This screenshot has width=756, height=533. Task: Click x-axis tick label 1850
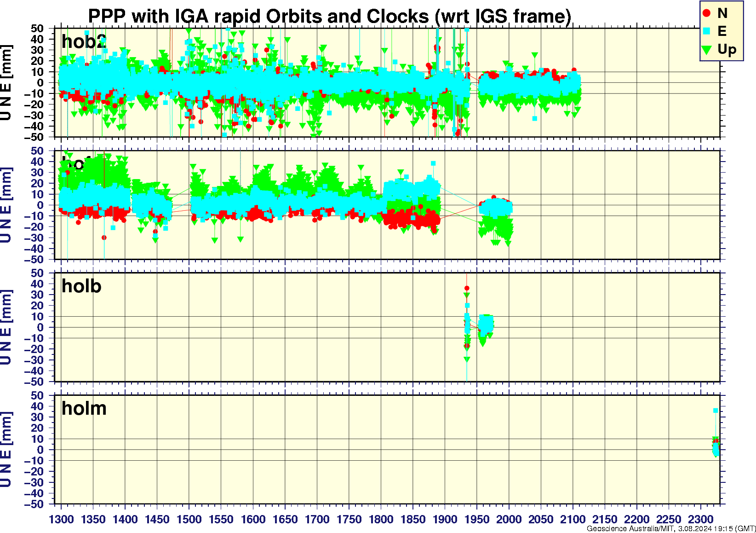coord(413,519)
